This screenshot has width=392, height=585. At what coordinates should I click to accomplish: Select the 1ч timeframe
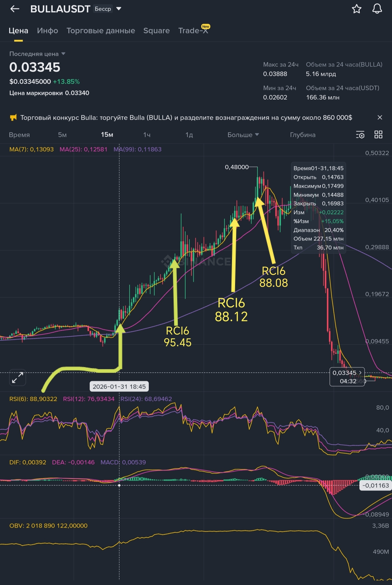pos(147,135)
